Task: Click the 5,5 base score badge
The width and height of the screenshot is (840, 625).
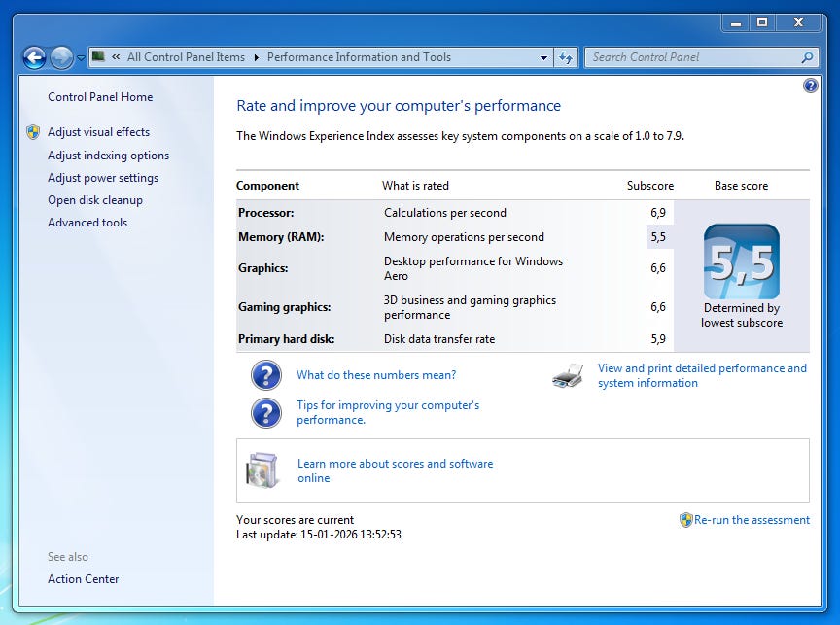Action: [x=742, y=261]
